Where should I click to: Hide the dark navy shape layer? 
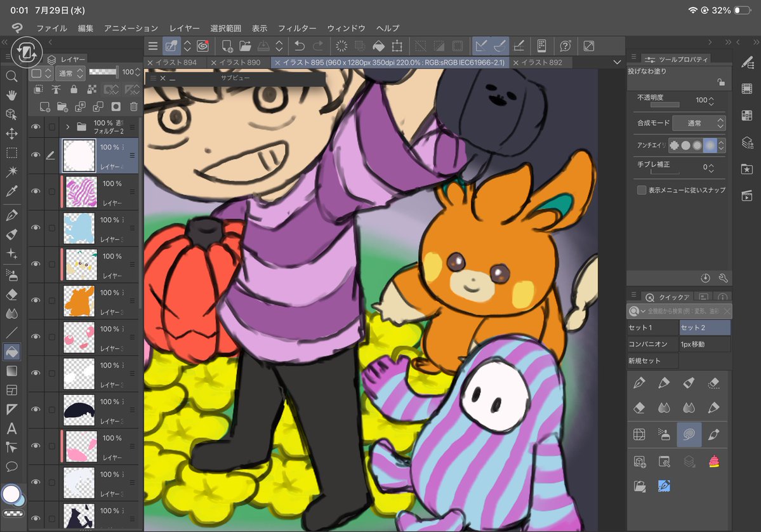coord(36,409)
